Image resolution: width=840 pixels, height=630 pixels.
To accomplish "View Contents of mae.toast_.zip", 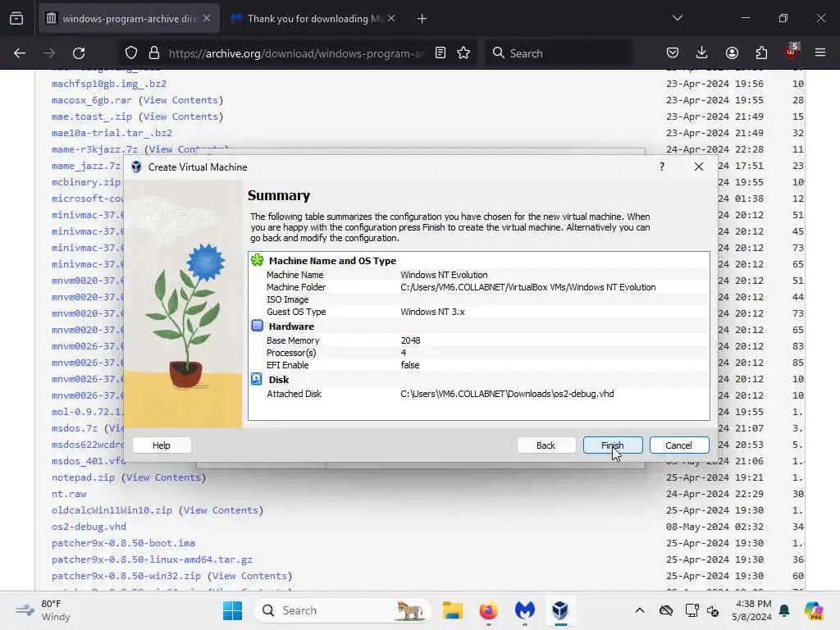I will 180,116.
